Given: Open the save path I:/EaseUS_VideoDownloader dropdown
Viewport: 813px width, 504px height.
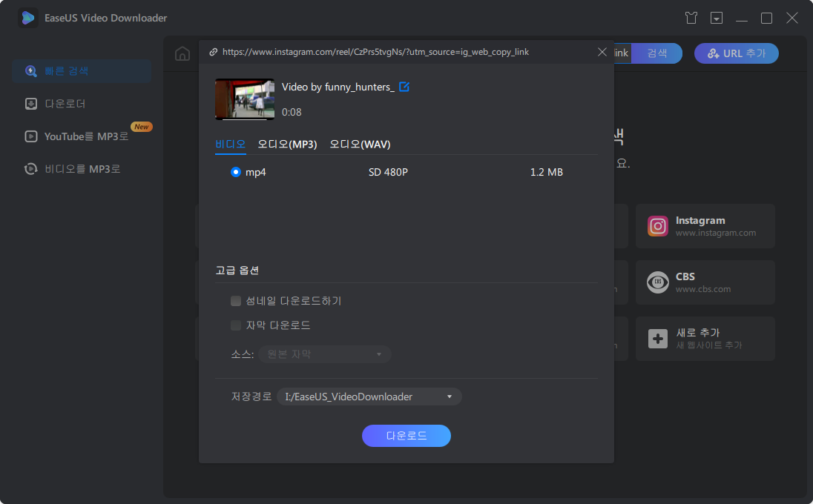Looking at the screenshot, I should coord(369,397).
